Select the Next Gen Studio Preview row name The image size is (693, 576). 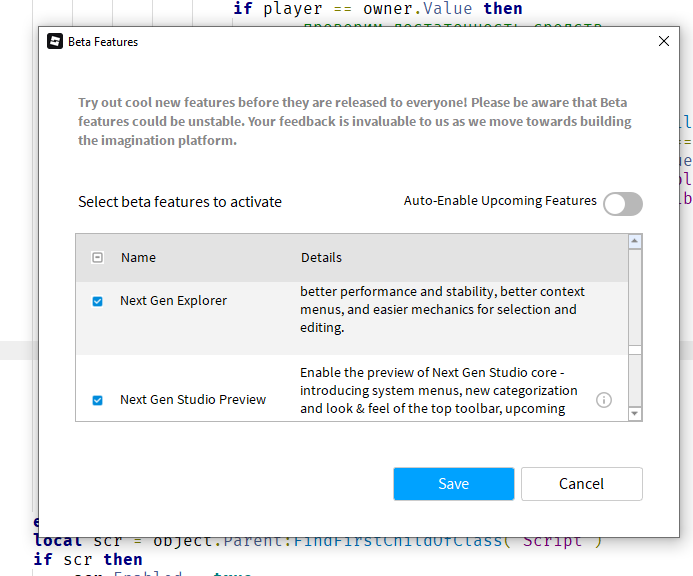point(193,400)
